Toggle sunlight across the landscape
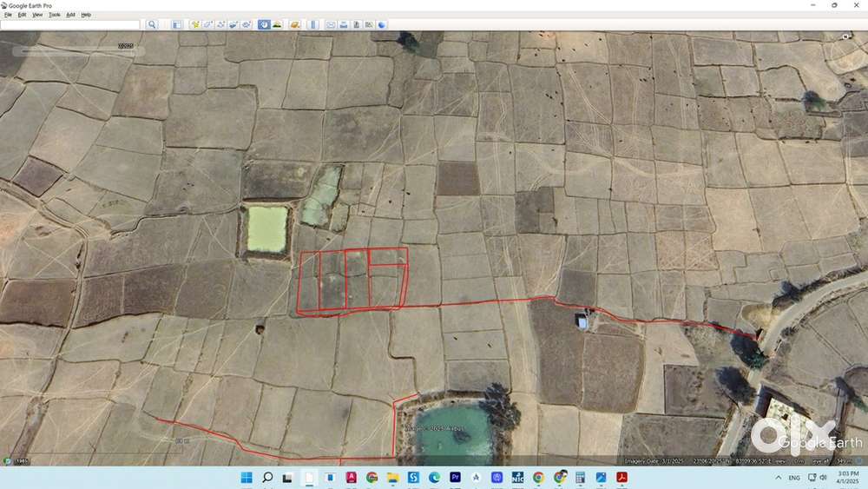 277,25
